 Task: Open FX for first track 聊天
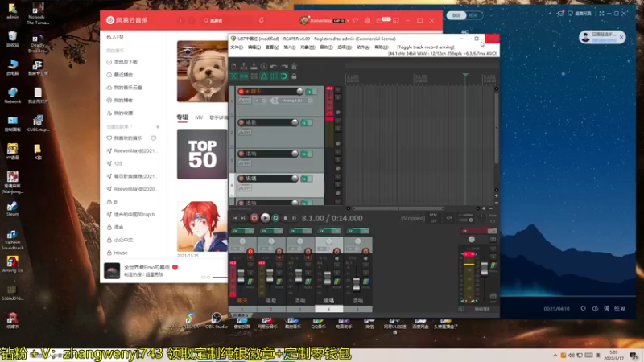pyautogui.click(x=309, y=91)
